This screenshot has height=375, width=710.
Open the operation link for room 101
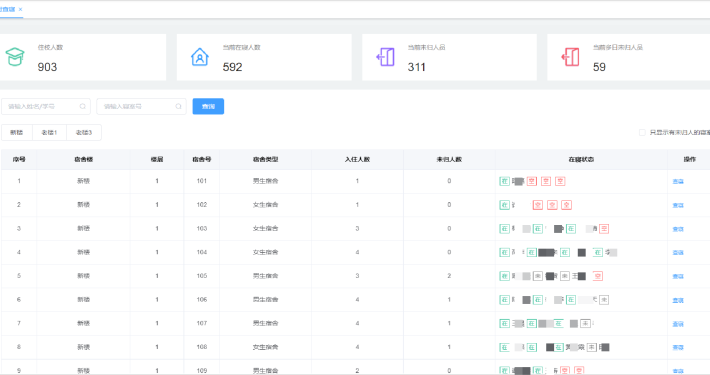678,182
